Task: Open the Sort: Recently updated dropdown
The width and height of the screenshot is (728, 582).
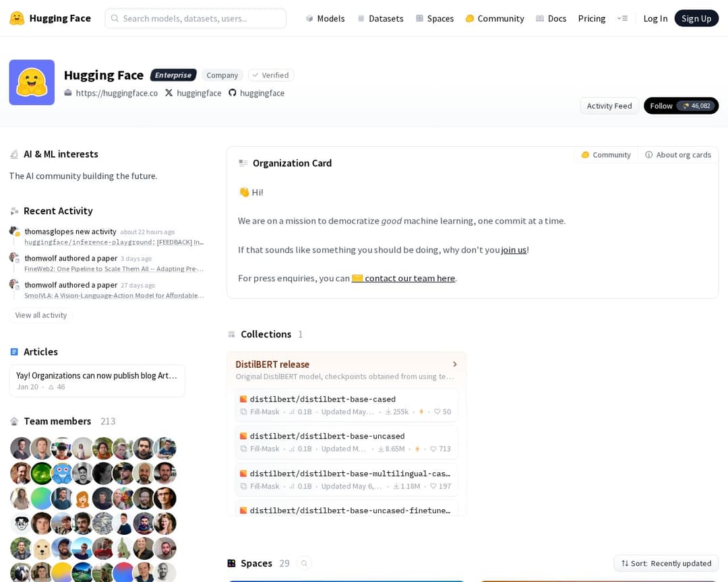Action: point(666,563)
